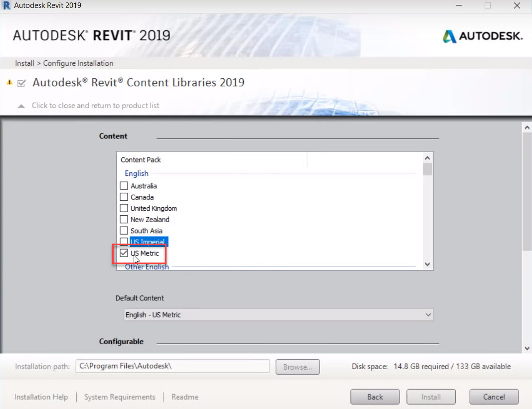Close the Revit installer window
Image resolution: width=532 pixels, height=409 pixels.
(517, 5)
